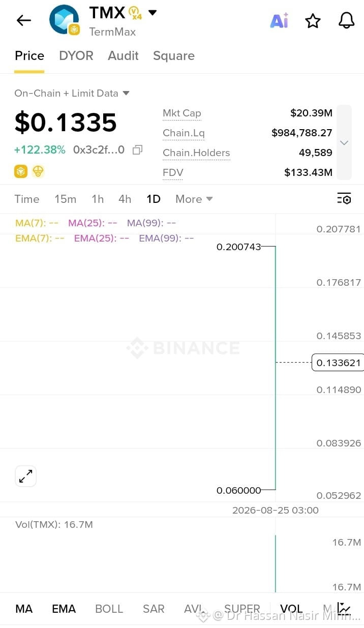Select the 15m timeframe
The width and height of the screenshot is (364, 628).
(x=65, y=199)
